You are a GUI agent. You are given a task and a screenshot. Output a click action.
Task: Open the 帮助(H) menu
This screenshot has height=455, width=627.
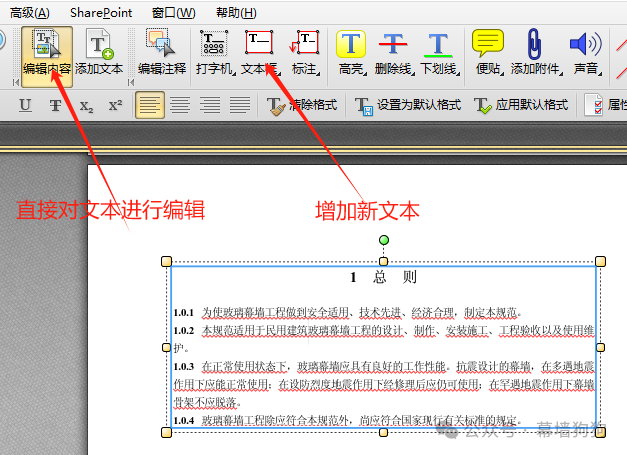pos(235,12)
